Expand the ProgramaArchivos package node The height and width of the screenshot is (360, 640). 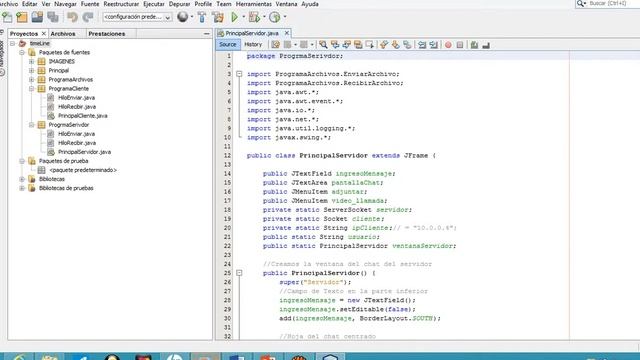click(32, 80)
